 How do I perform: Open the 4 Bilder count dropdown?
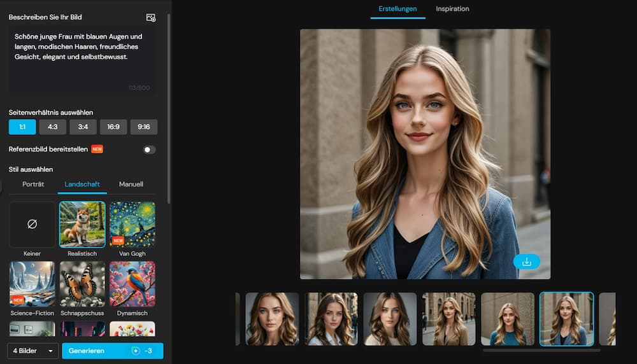point(32,351)
